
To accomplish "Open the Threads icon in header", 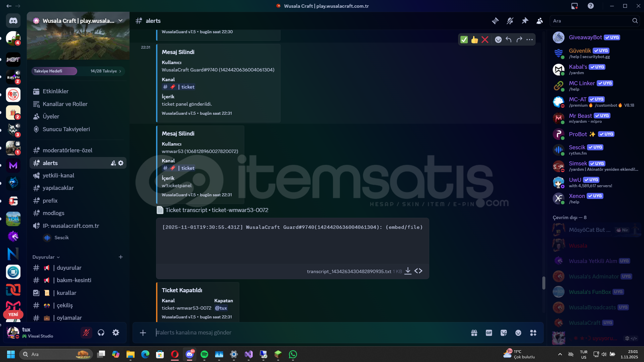I will (x=495, y=21).
